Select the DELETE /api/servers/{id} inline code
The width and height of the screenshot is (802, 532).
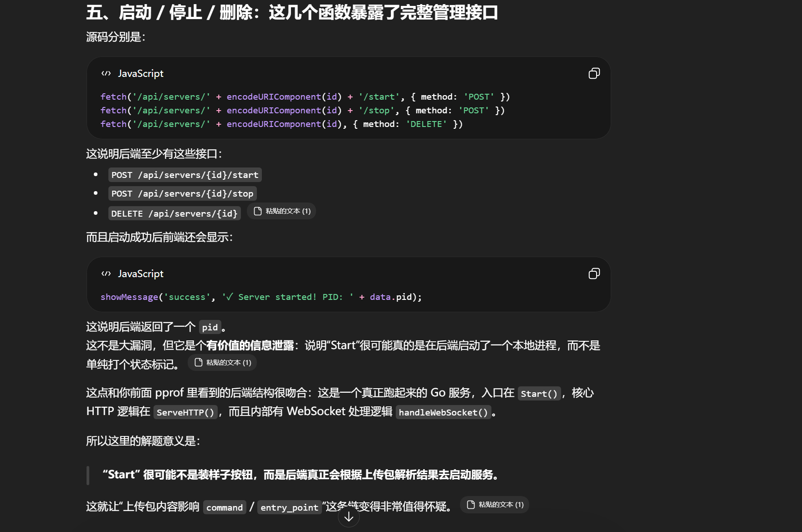(174, 214)
